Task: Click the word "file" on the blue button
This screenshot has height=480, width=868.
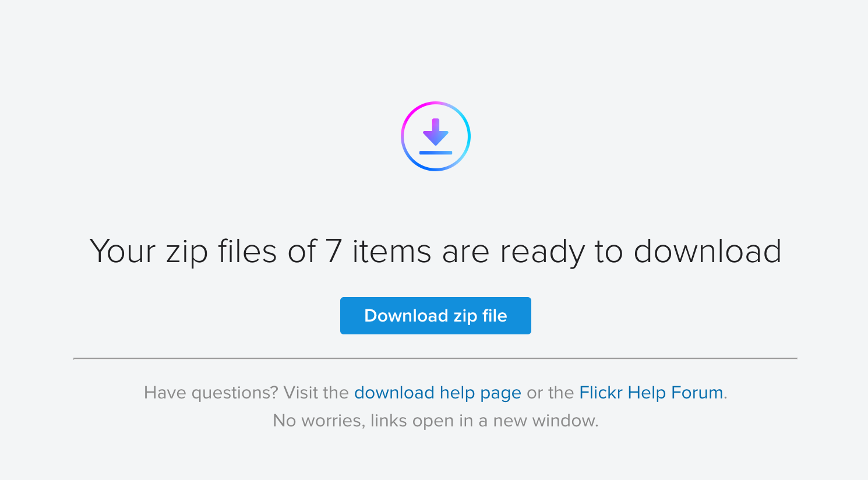Action: click(x=495, y=316)
